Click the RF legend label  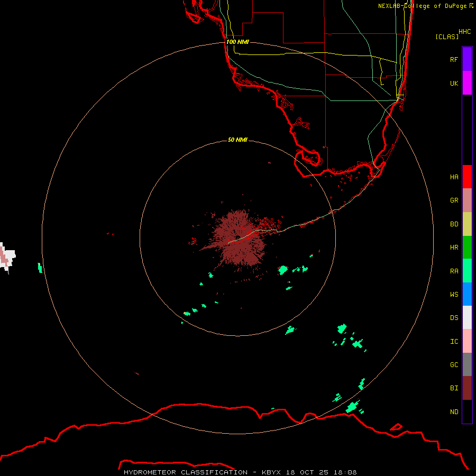454,59
